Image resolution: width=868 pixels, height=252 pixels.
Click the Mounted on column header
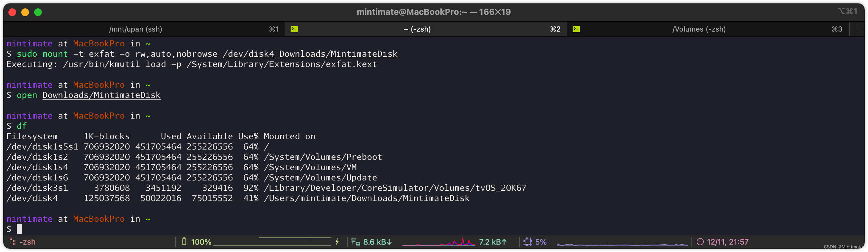tap(289, 136)
